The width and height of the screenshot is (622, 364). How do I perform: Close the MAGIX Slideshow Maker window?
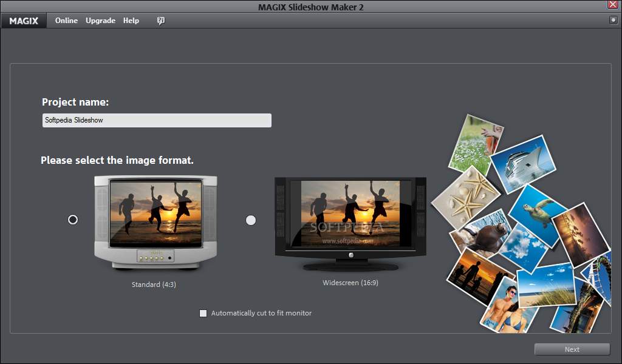tap(613, 4)
